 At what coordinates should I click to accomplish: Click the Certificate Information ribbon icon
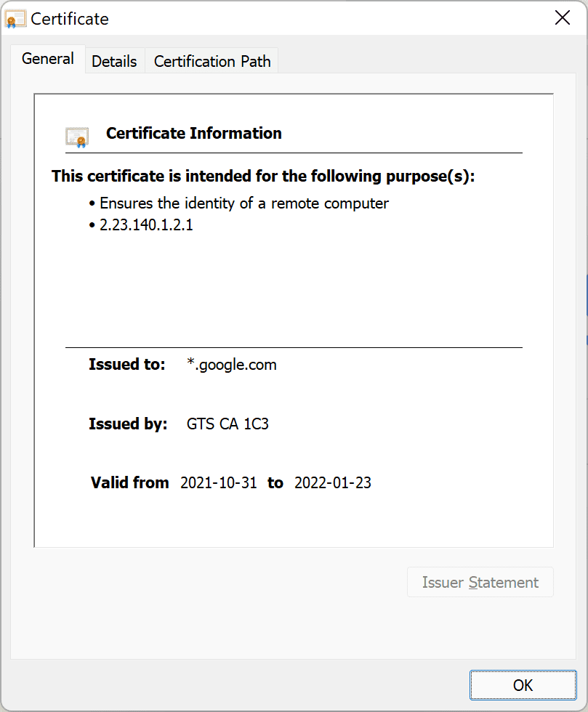[x=77, y=137]
